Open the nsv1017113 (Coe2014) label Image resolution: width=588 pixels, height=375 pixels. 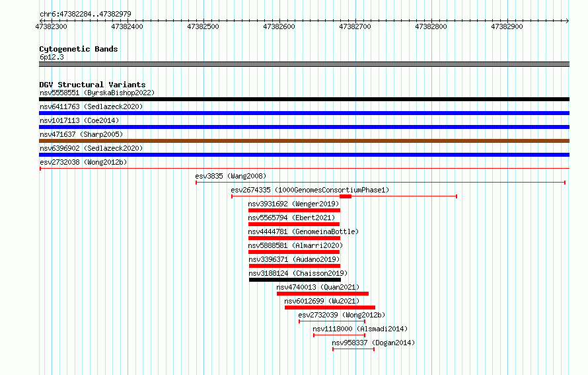coord(79,120)
